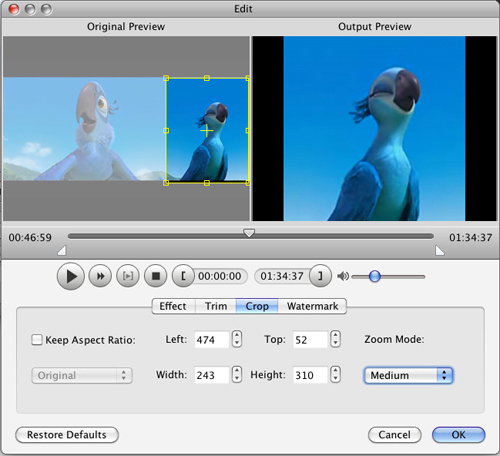Click the crop box bottom-right corner handle
500x456 pixels.
pyautogui.click(x=248, y=183)
